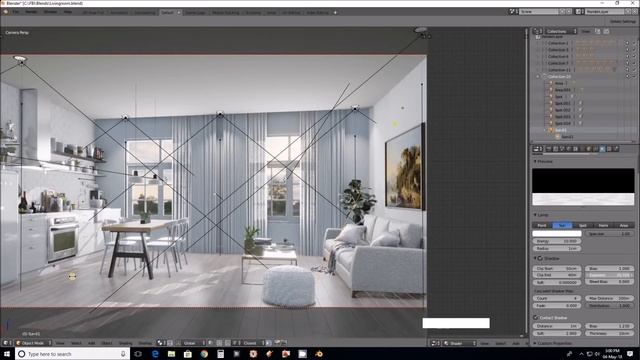Open Blender from the Windows taskbar
Screen dimensions: 640x360
319,354
